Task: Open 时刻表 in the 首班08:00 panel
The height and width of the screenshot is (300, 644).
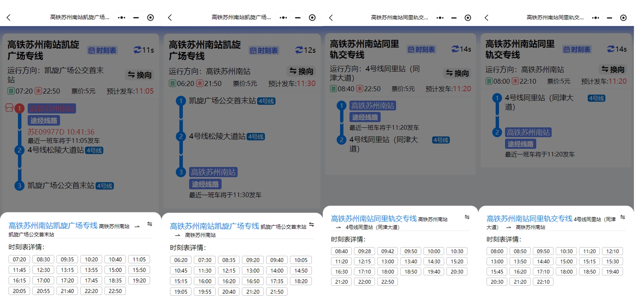Action: tap(577, 49)
